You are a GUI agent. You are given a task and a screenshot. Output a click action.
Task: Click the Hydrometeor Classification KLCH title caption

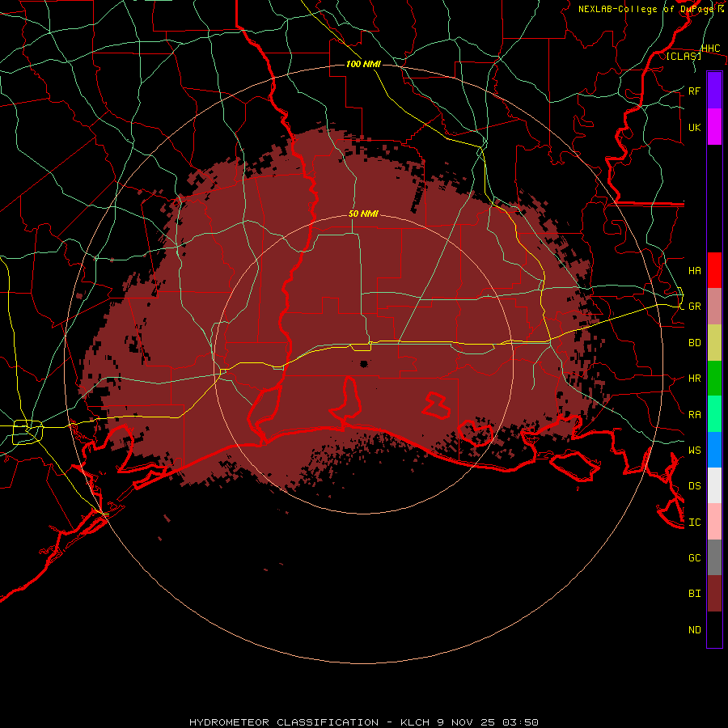pos(364,722)
